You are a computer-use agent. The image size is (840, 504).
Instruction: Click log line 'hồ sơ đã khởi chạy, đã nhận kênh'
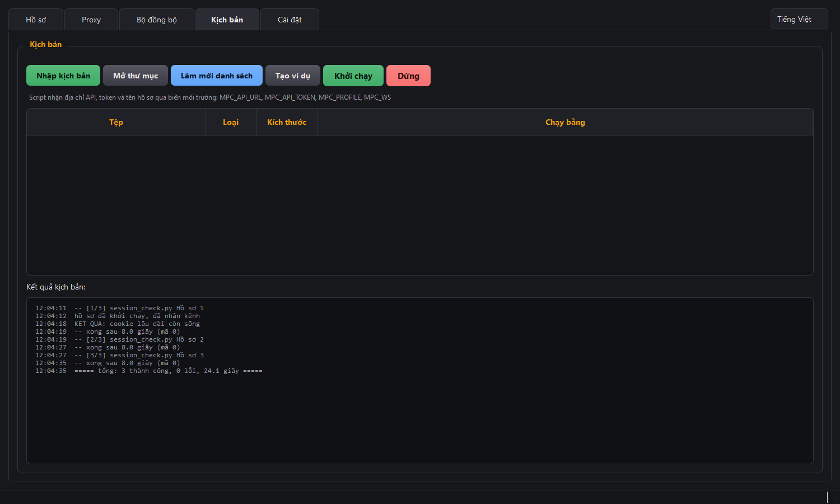(x=118, y=316)
